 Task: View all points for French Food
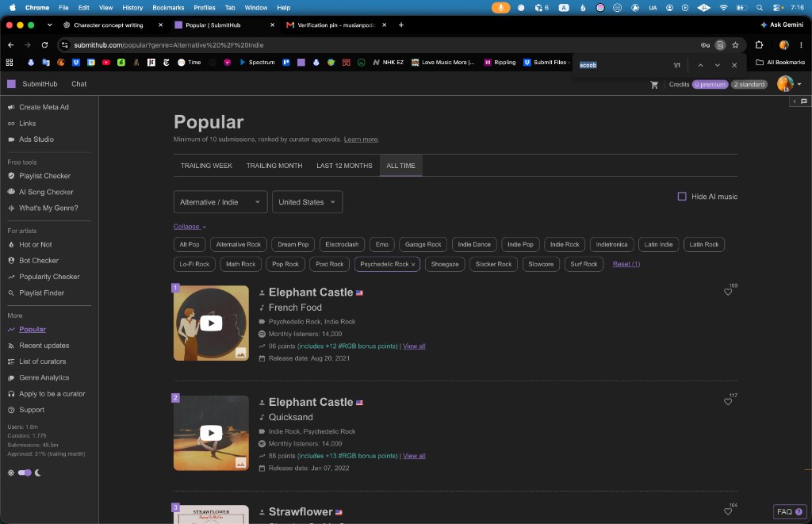(x=414, y=346)
